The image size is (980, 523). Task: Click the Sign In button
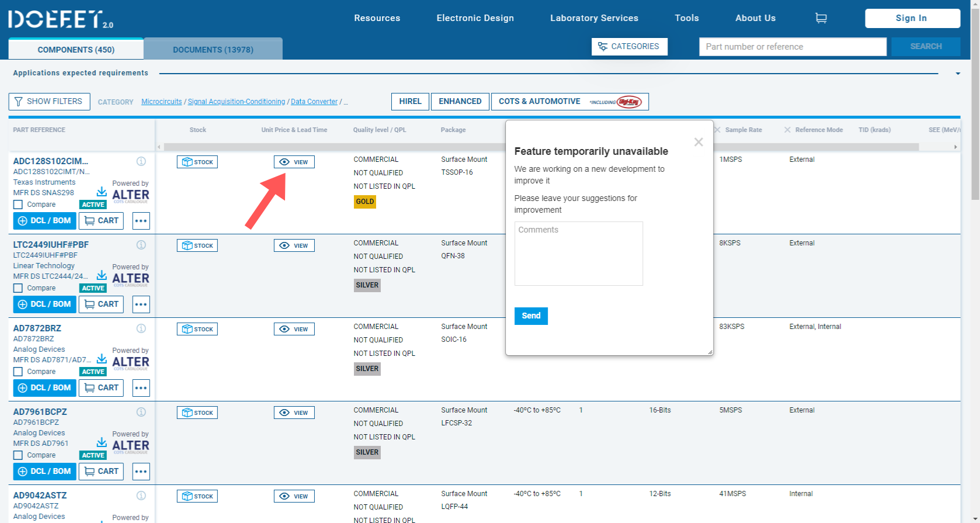(x=912, y=18)
